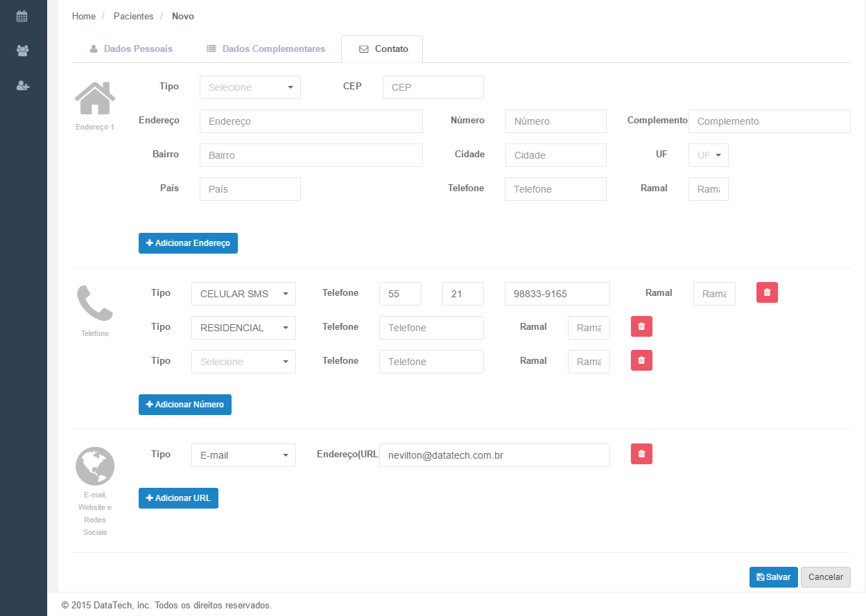
Task: Focus the CEP input field
Action: (x=433, y=87)
